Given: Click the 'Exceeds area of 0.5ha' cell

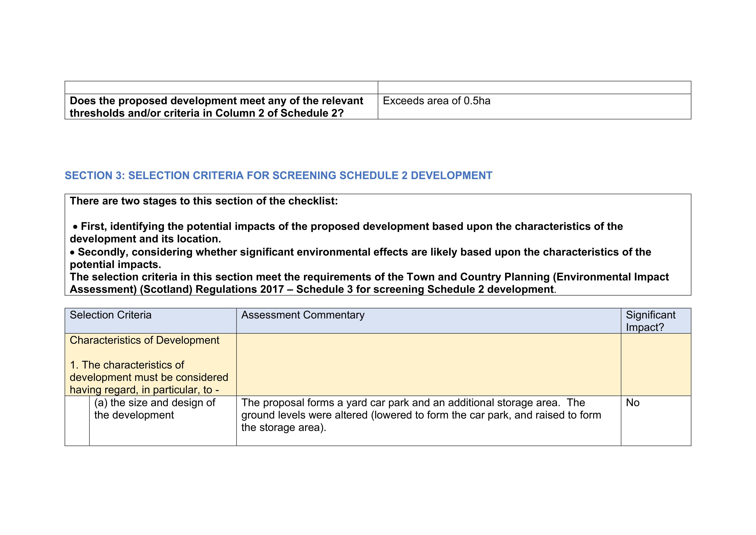Looking at the screenshot, I should tap(534, 106).
